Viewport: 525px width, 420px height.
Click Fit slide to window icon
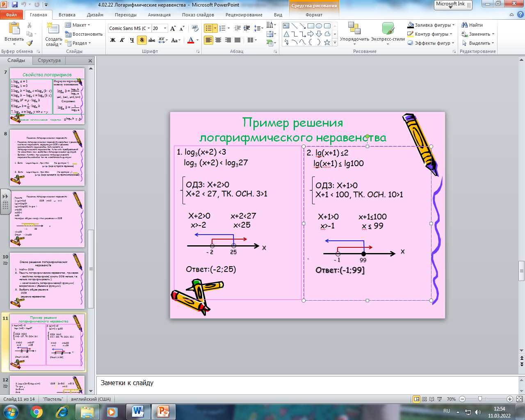519,399
